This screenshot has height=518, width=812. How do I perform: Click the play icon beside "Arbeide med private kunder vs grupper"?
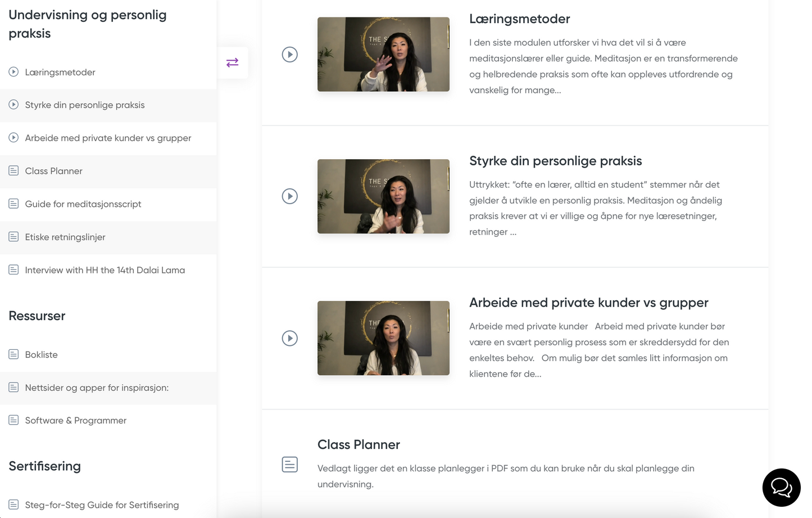point(12,138)
